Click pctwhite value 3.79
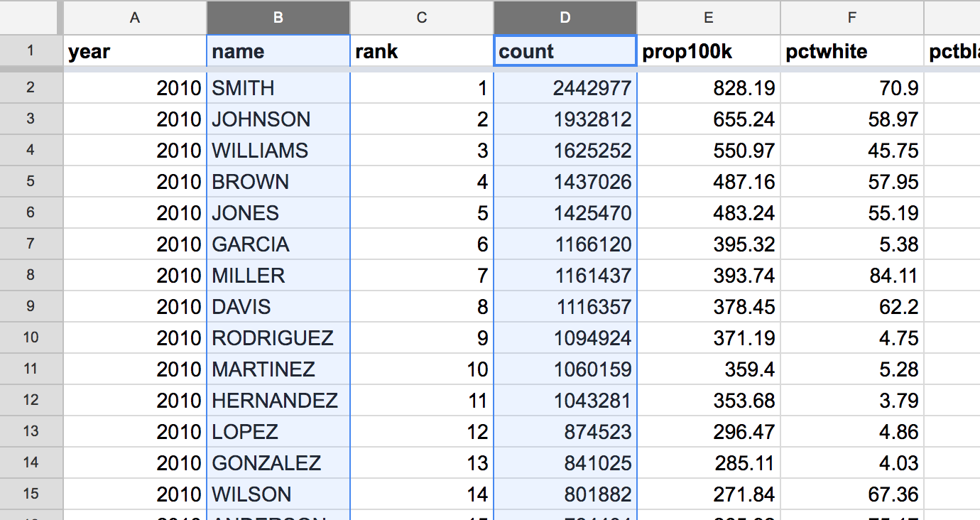 click(x=852, y=401)
